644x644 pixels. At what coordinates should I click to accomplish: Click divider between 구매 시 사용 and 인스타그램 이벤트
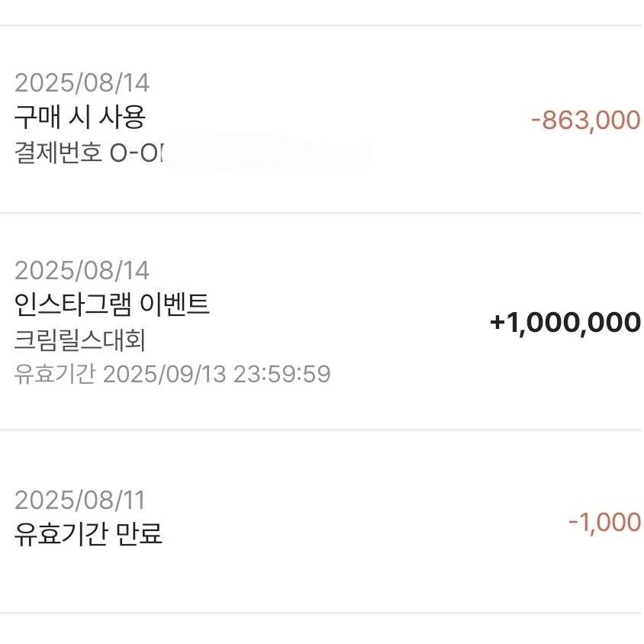(x=322, y=213)
